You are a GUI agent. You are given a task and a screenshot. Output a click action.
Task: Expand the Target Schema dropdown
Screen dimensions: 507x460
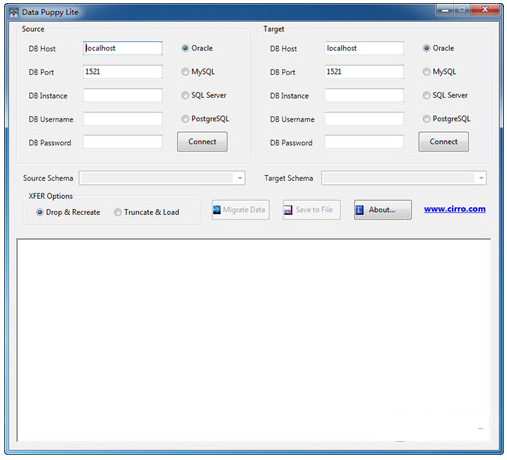point(481,178)
